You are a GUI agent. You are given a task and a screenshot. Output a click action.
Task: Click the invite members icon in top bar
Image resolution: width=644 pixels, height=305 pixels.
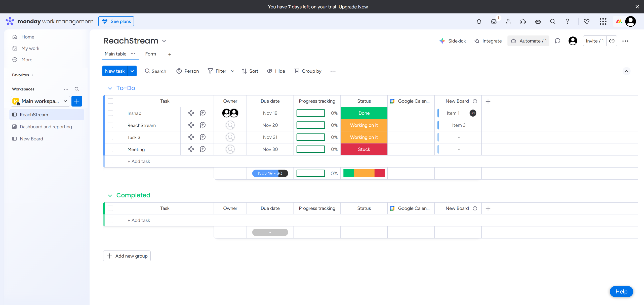click(508, 21)
